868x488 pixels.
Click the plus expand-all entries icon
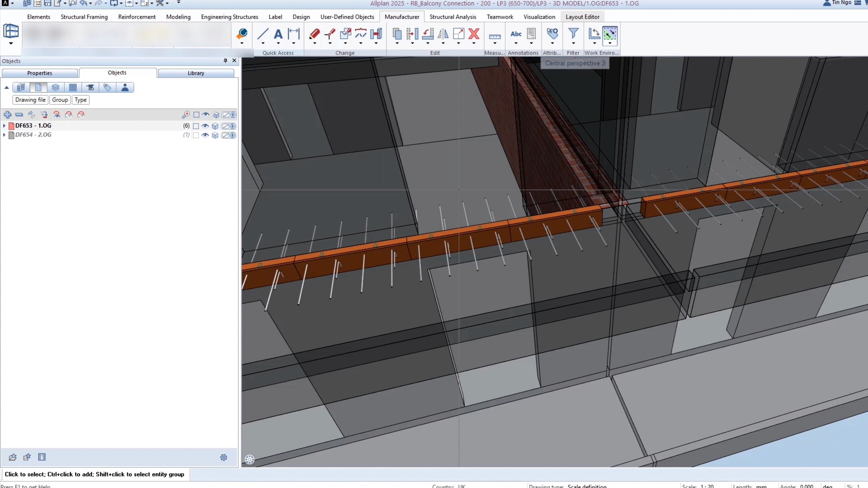[x=7, y=115]
